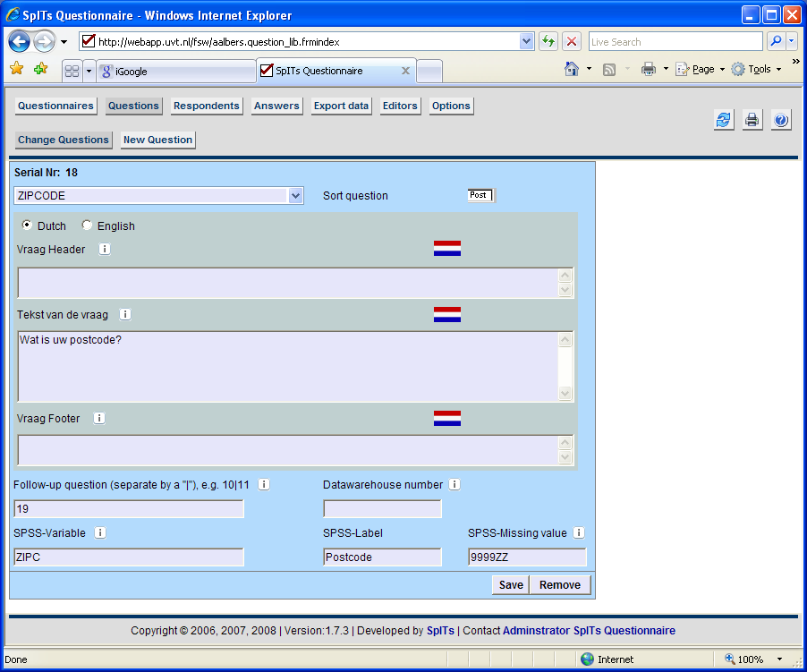Screen dimensions: 807x672
Task: Click the info icon beside Tekst van de vraag
Action: (x=125, y=314)
